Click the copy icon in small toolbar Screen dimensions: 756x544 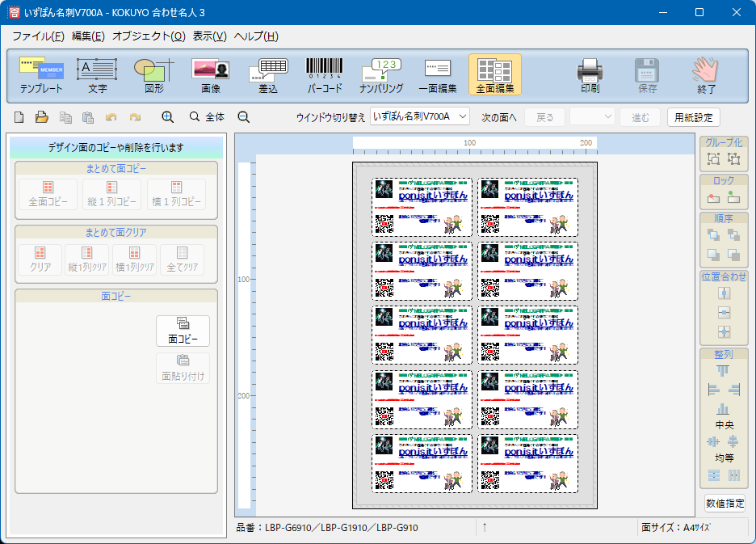tap(65, 117)
